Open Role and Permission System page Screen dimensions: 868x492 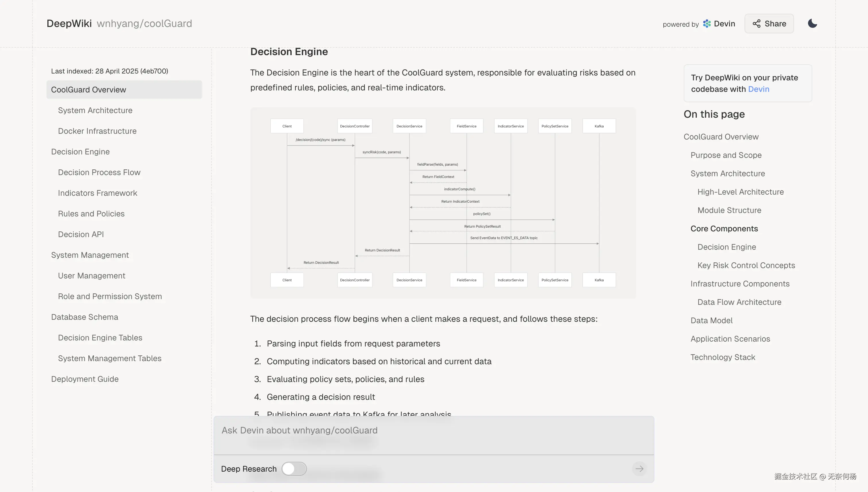point(110,296)
